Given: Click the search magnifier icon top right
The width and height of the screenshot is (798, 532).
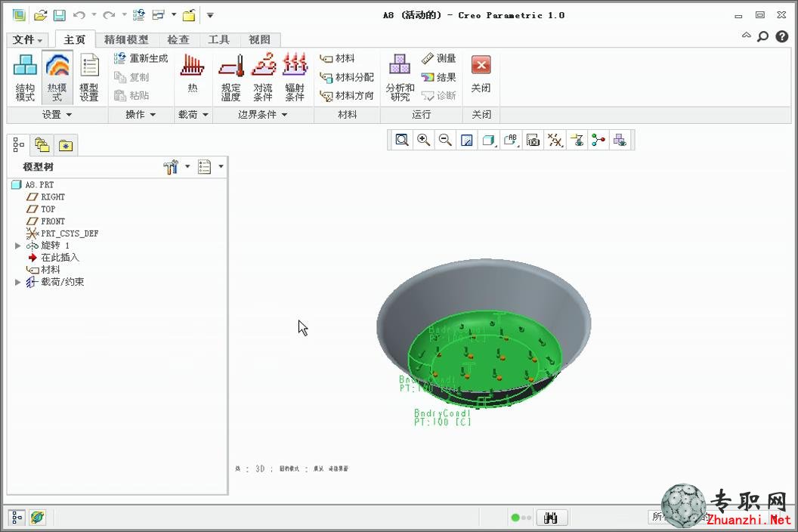Looking at the screenshot, I should tap(763, 36).
